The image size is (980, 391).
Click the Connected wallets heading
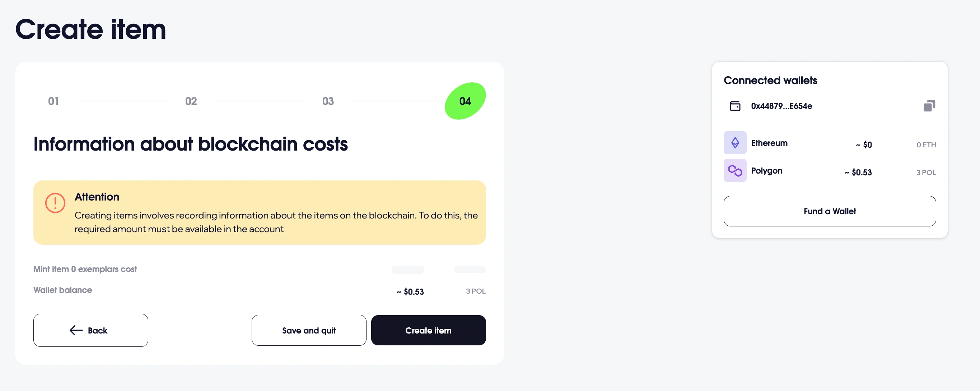[770, 80]
